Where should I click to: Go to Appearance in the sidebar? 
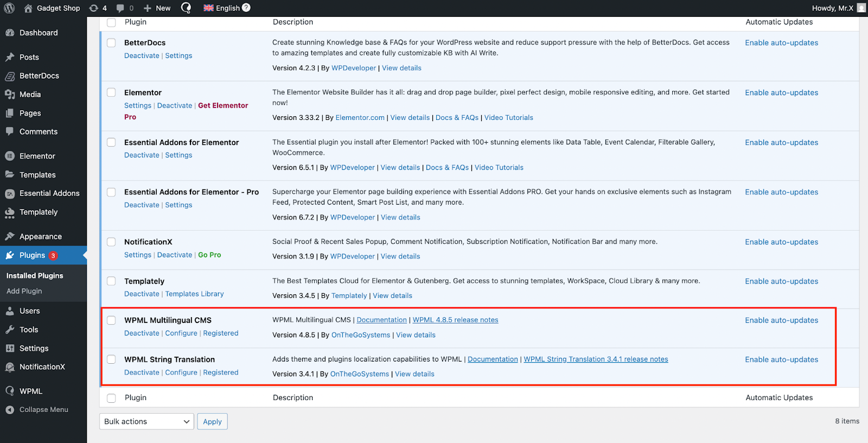[41, 237]
